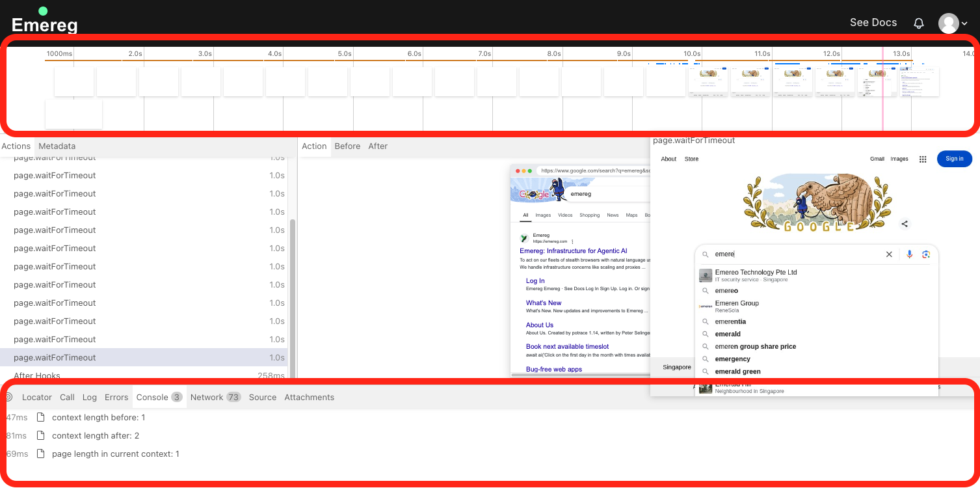Screen dimensions: 980x488
Task: Open the 'Log In' sitelink in results
Action: point(535,281)
